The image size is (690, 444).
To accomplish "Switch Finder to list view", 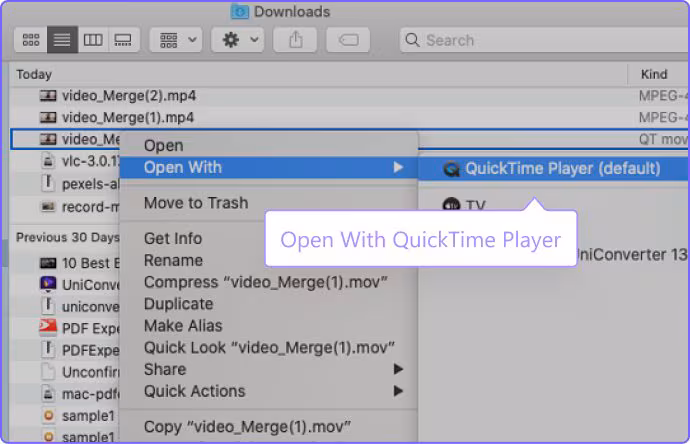I will [x=62, y=40].
